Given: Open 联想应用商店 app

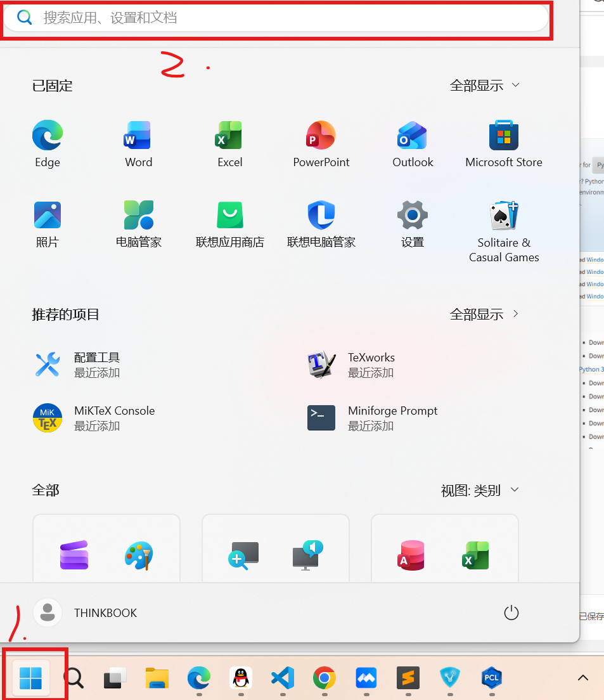Looking at the screenshot, I should [229, 224].
